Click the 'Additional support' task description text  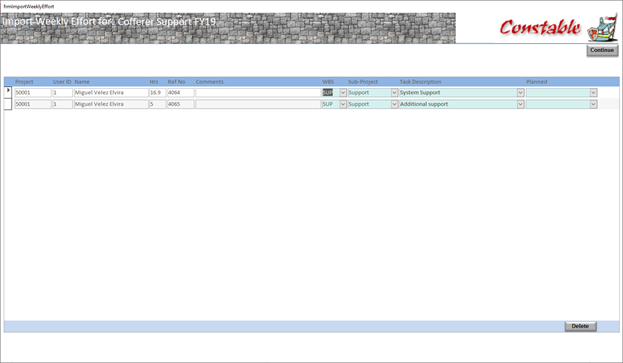tap(424, 104)
